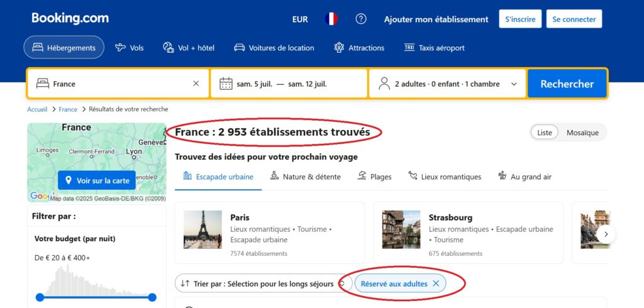The image size is (644, 308).
Task: Click the Rechercher button
Action: point(567,84)
